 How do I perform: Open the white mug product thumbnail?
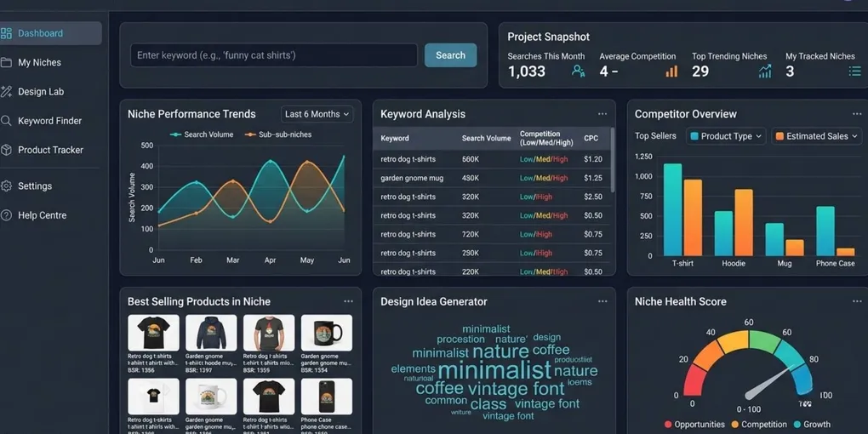click(x=211, y=397)
